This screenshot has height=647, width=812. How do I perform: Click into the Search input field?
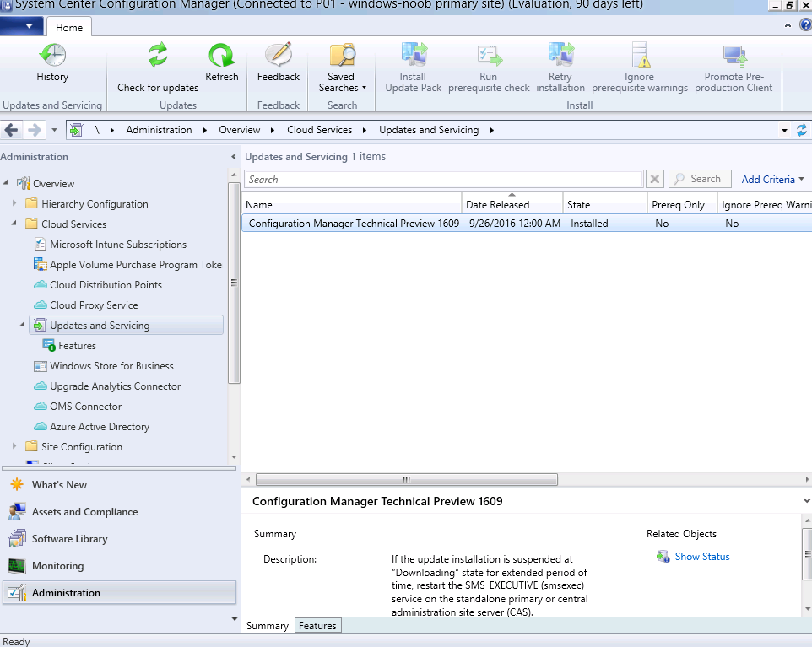click(443, 179)
